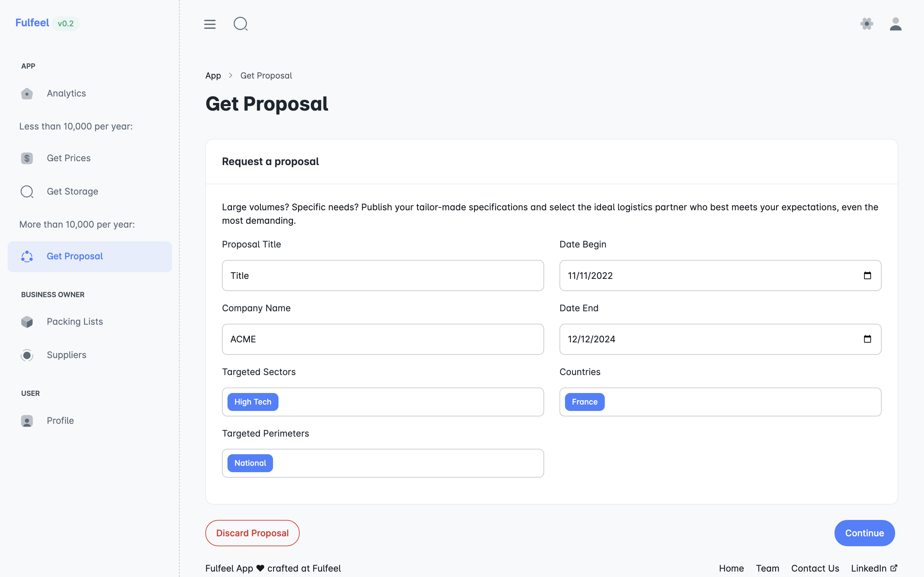
Task: Click the Get Prices dollar icon
Action: point(27,158)
